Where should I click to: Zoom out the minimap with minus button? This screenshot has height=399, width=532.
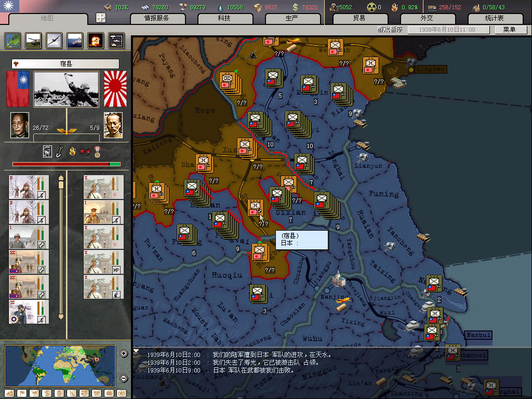point(124,378)
